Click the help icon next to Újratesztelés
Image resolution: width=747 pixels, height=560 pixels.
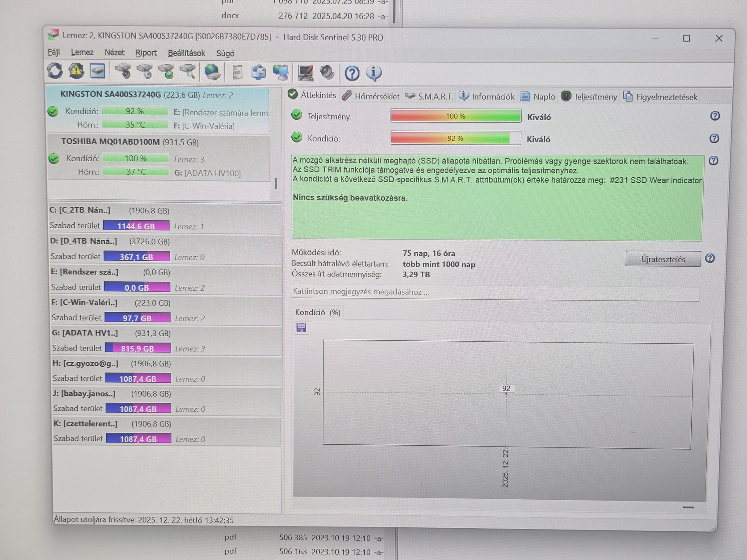710,258
